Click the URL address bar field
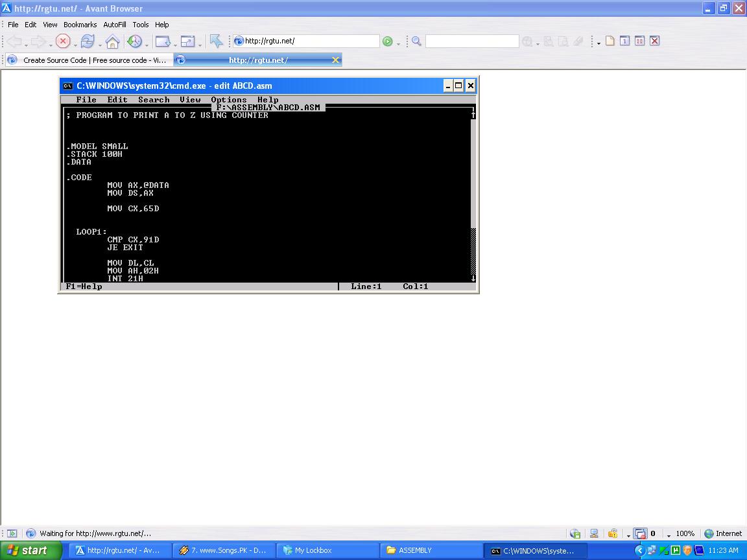The image size is (747, 560). tap(306, 41)
